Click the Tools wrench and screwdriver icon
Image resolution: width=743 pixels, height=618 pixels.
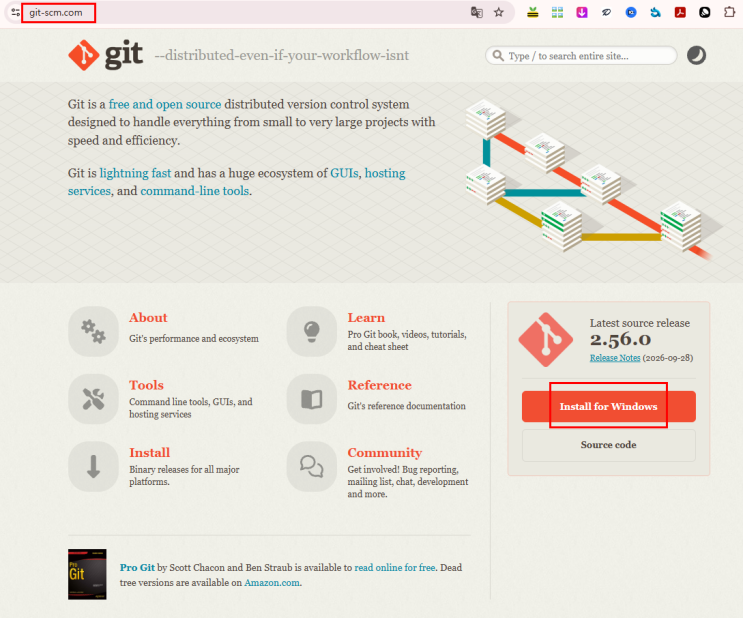click(x=93, y=399)
